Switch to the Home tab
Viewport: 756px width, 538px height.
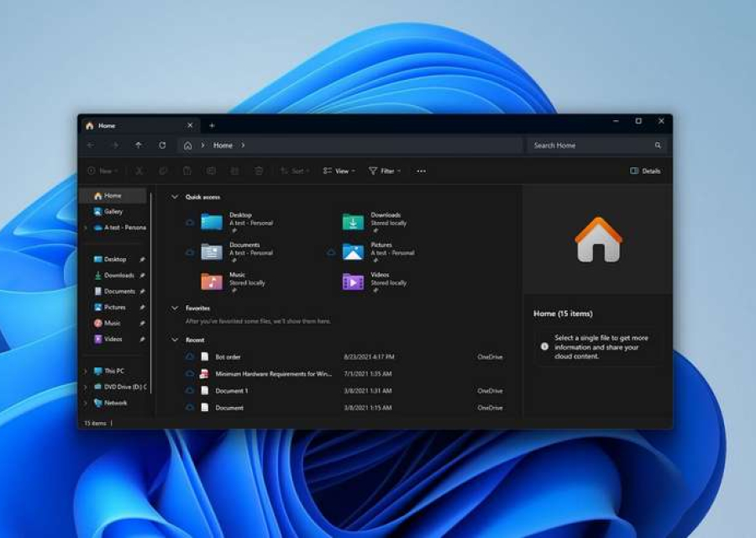[x=105, y=124]
